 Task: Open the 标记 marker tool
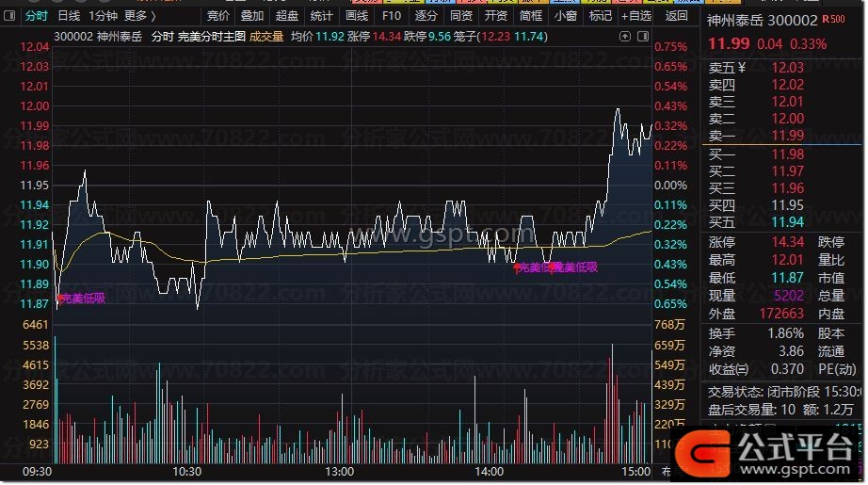point(600,16)
